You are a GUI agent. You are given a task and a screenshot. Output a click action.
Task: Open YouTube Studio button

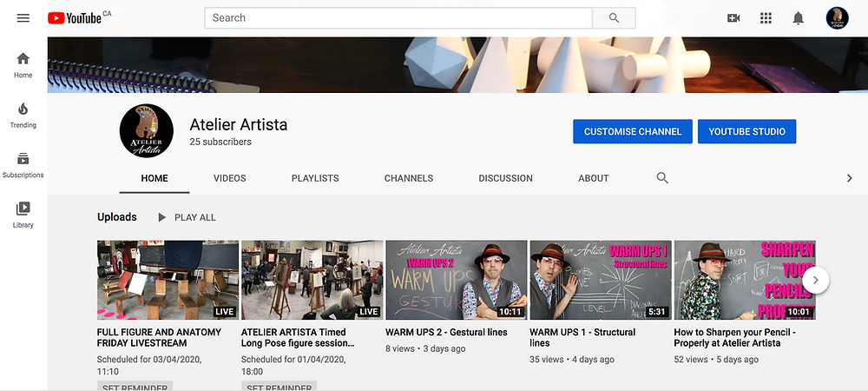(x=746, y=132)
